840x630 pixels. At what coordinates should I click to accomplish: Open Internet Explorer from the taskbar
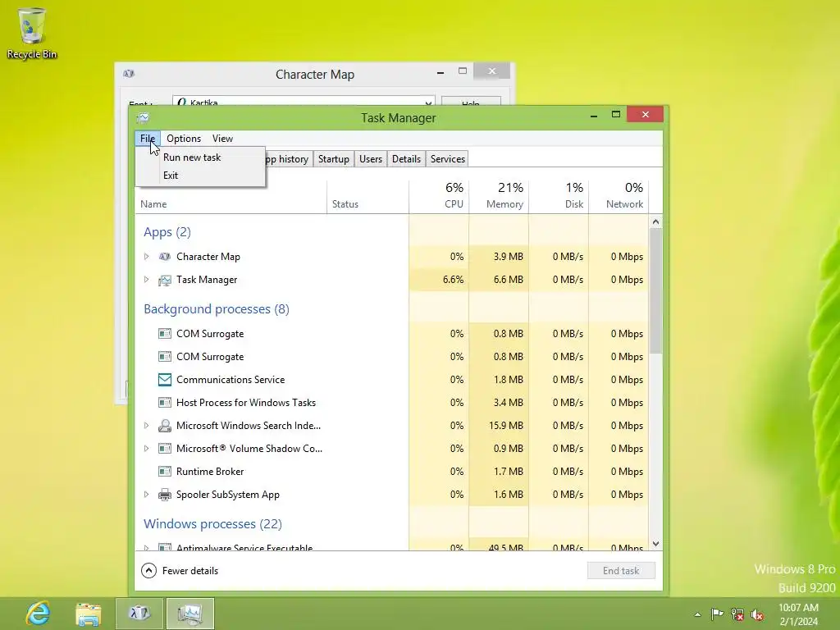38,614
